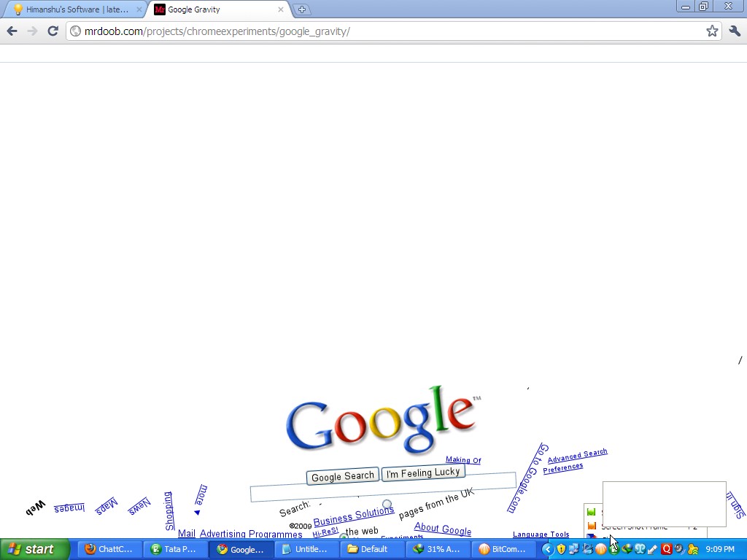The image size is (747, 560).
Task: Open the About Google link
Action: pyautogui.click(x=443, y=528)
